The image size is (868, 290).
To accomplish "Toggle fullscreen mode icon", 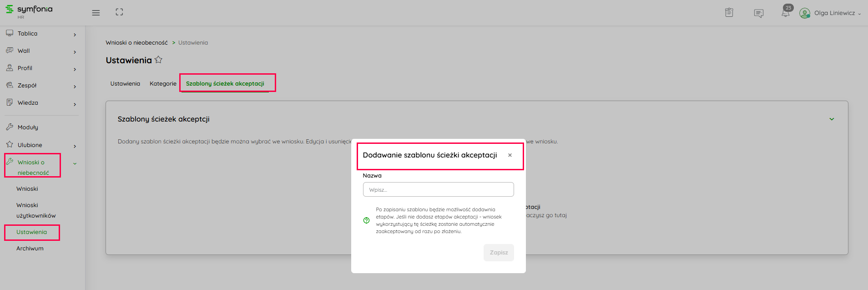I will pyautogui.click(x=119, y=12).
